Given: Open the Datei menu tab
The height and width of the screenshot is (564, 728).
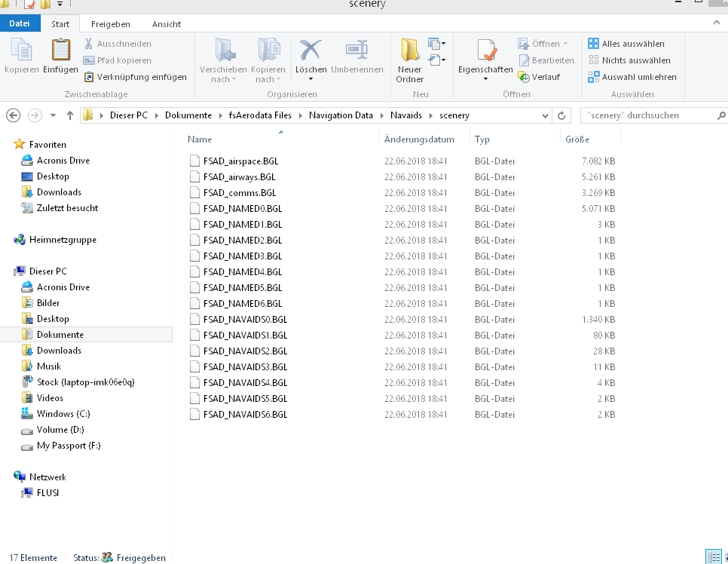Looking at the screenshot, I should (x=20, y=24).
